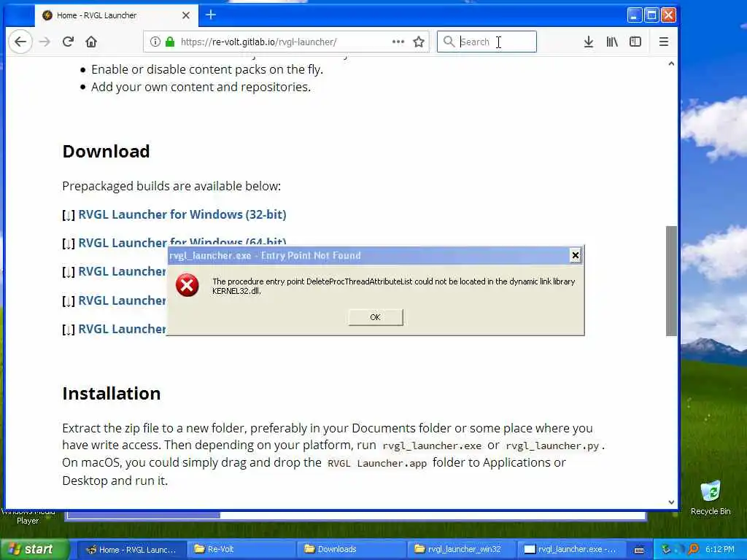The width and height of the screenshot is (747, 560).
Task: Open a new tab with the plus button
Action: point(211,15)
